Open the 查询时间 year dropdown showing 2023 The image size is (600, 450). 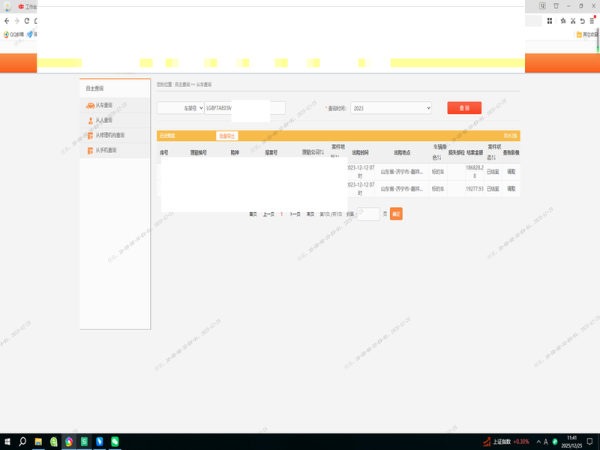coord(391,107)
